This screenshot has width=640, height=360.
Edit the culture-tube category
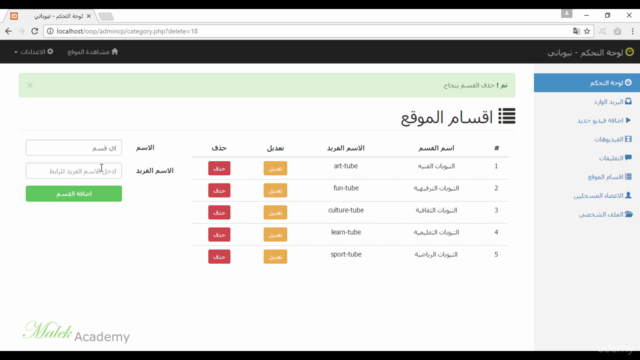(275, 212)
